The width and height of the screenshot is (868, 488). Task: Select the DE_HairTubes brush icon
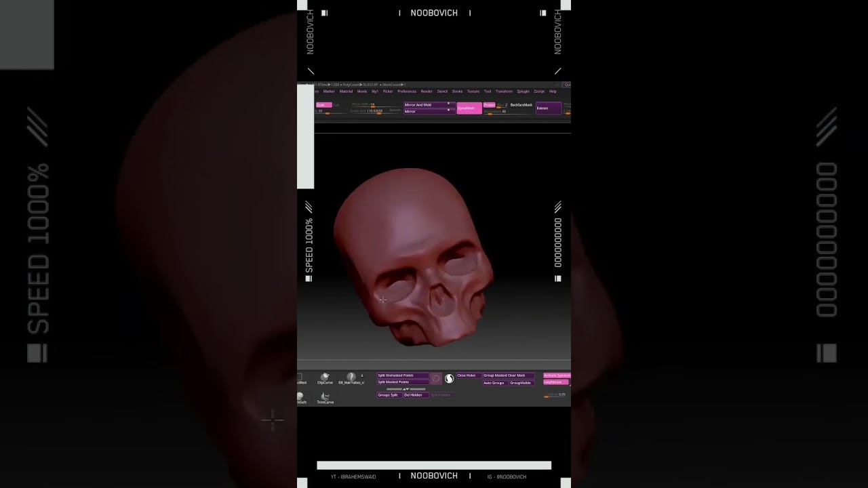coord(351,377)
